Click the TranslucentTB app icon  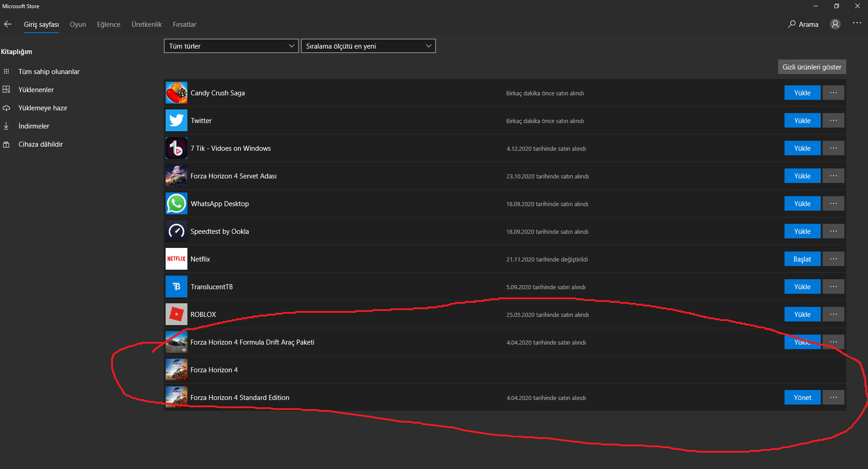point(177,287)
